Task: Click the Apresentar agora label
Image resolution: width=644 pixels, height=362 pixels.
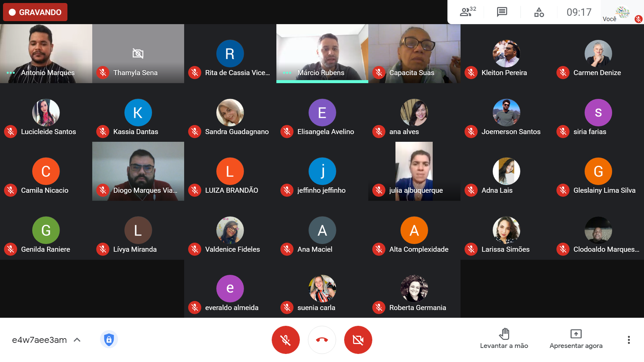Action: 576,346
